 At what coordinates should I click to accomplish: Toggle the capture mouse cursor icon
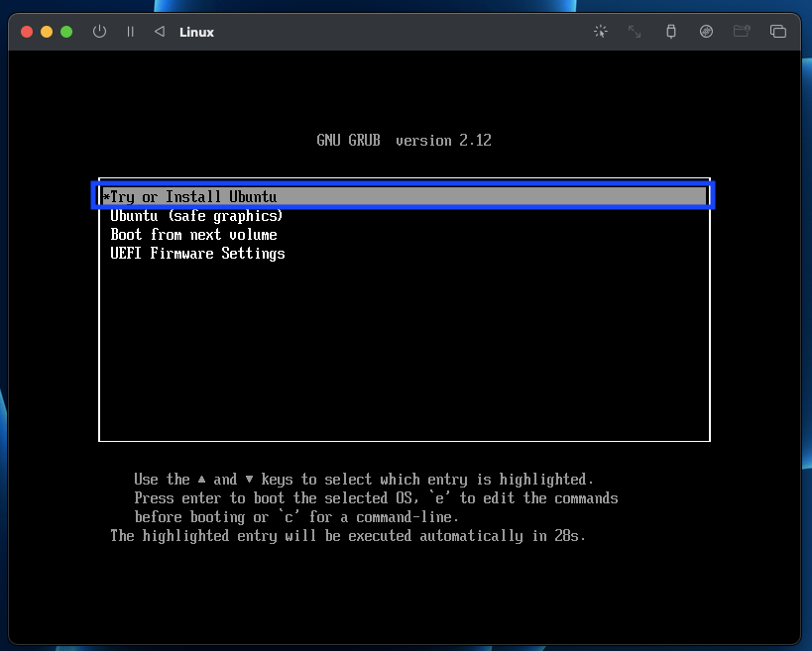[x=601, y=32]
